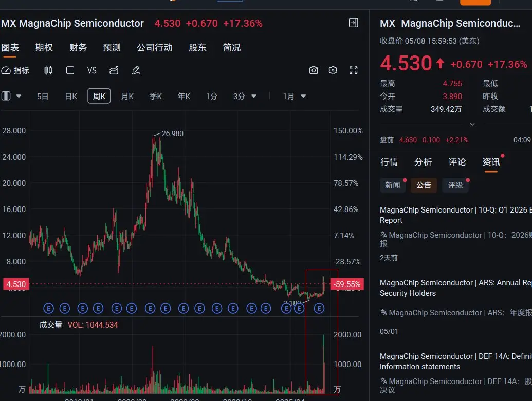Activate the pencil drawing tool
This screenshot has width=532, height=401.
tap(136, 70)
